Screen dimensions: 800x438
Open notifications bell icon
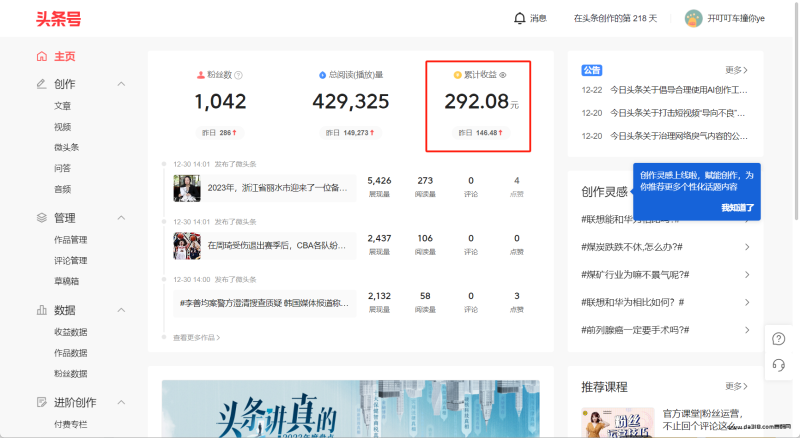519,18
